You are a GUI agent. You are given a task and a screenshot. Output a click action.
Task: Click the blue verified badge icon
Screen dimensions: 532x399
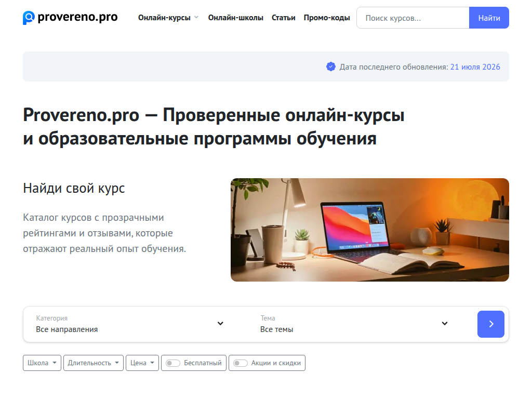click(331, 66)
